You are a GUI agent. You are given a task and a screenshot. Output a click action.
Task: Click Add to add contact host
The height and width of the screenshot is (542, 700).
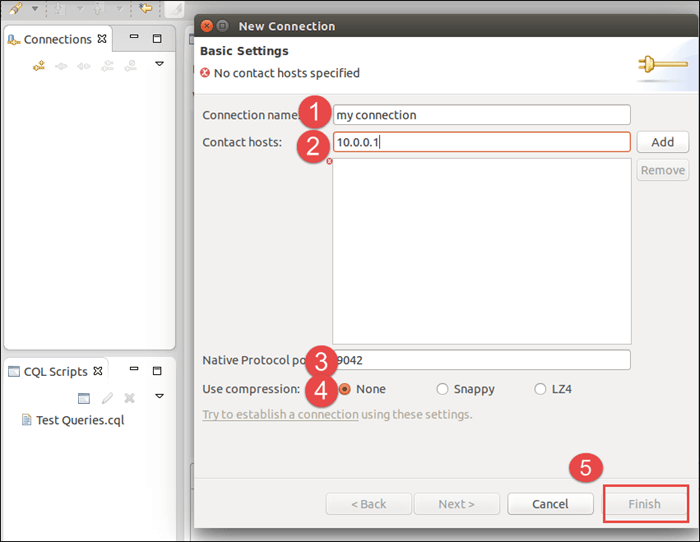(662, 142)
